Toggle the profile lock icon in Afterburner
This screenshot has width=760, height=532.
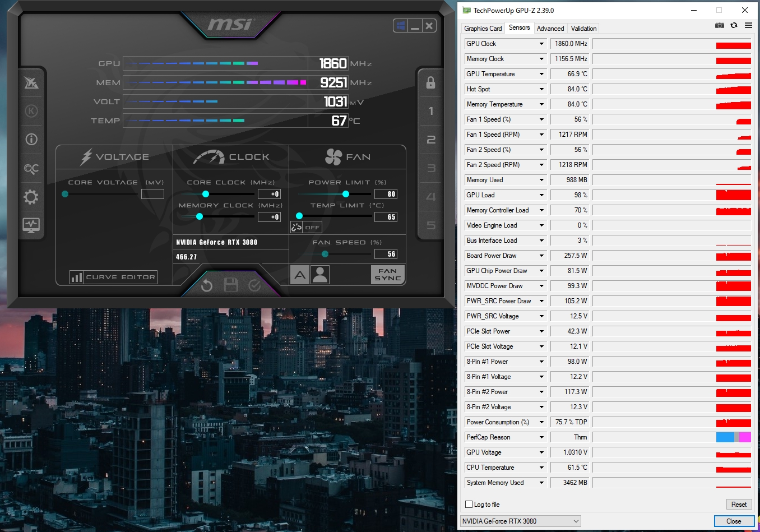click(x=430, y=82)
